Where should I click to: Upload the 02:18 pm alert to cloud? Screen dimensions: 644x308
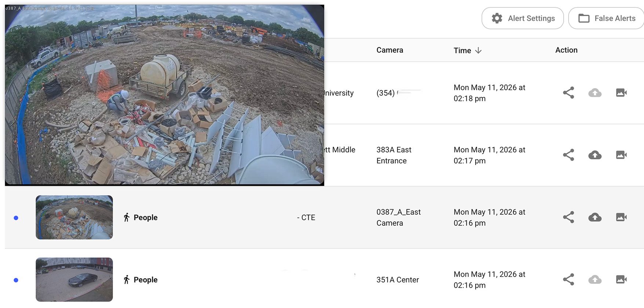(x=595, y=93)
